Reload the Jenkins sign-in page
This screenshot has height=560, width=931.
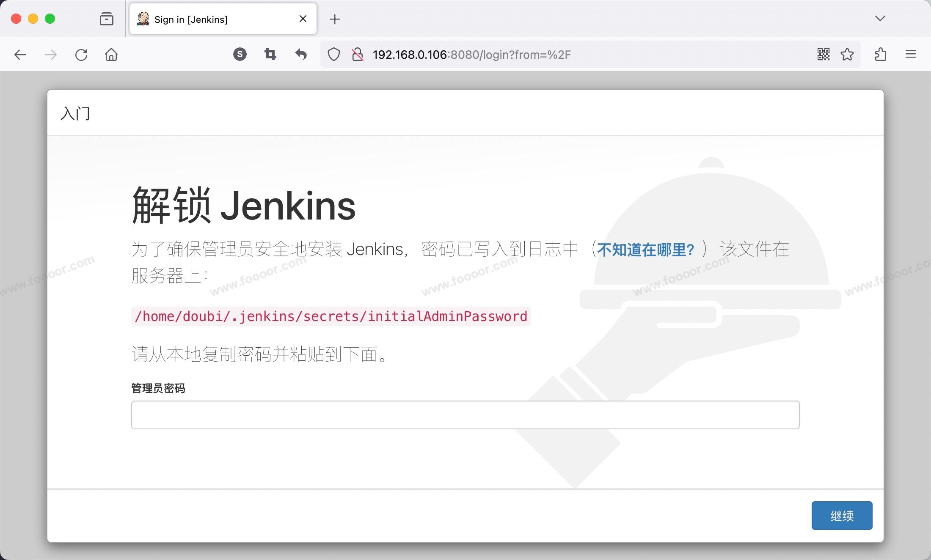[x=81, y=55]
